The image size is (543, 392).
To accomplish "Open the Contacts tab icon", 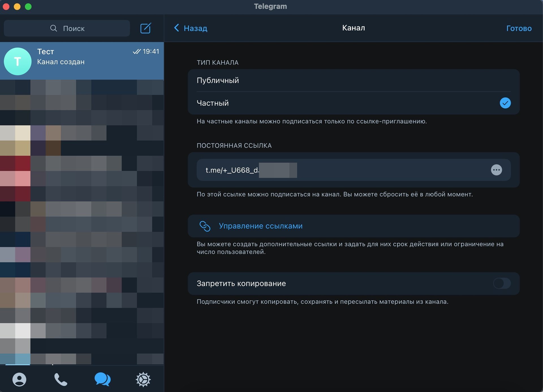I will (19, 379).
